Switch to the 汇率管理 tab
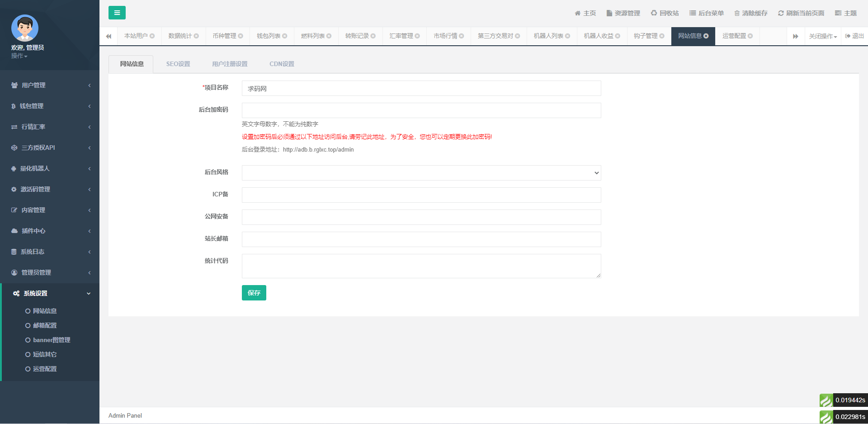Image resolution: width=868 pixels, height=424 pixels. [x=401, y=36]
